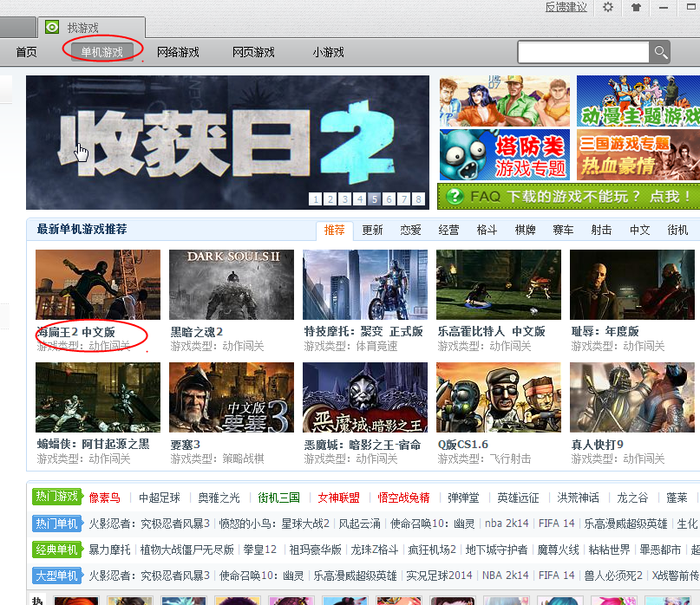Click the skin shirt icon in title bar

(636, 7)
